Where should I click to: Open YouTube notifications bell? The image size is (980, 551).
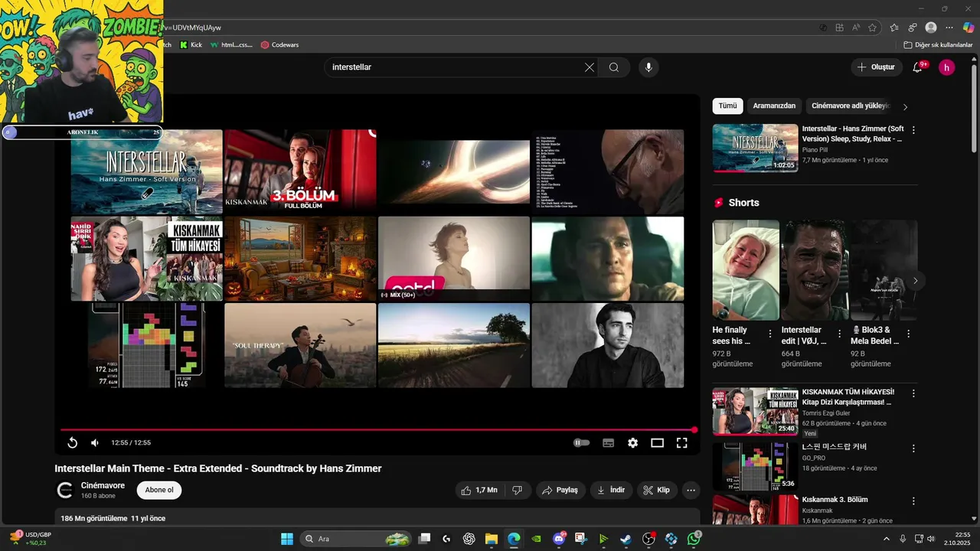(917, 67)
